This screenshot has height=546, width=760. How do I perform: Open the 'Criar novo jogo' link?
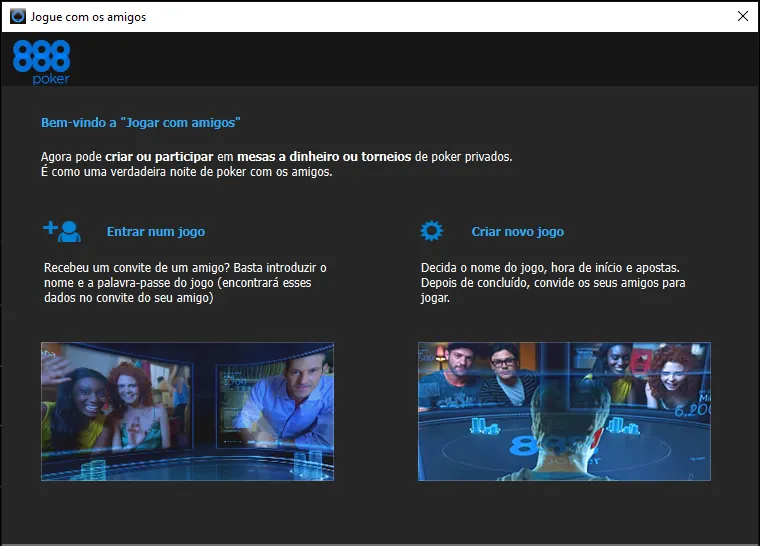coord(518,232)
